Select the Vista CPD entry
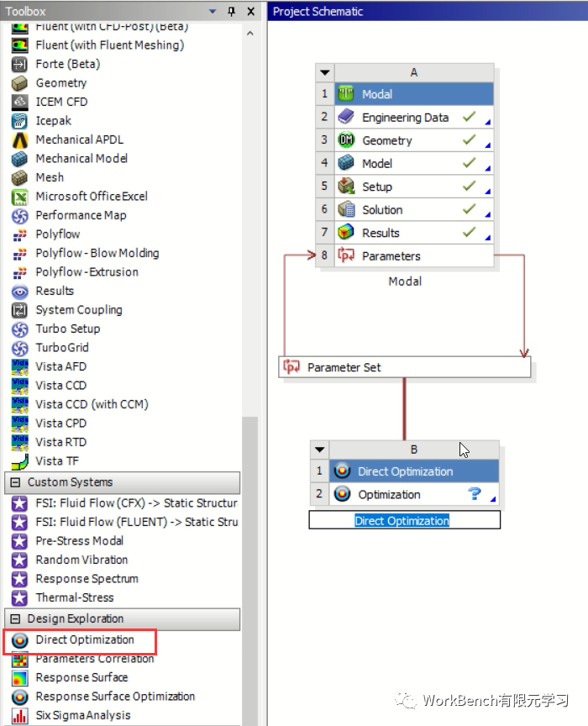The image size is (588, 726). coord(61,423)
